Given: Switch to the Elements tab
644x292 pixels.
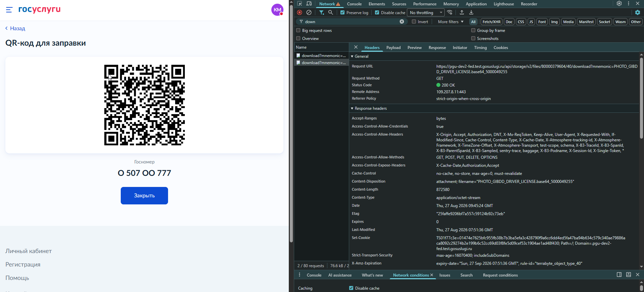Looking at the screenshot, I should pos(377,4).
